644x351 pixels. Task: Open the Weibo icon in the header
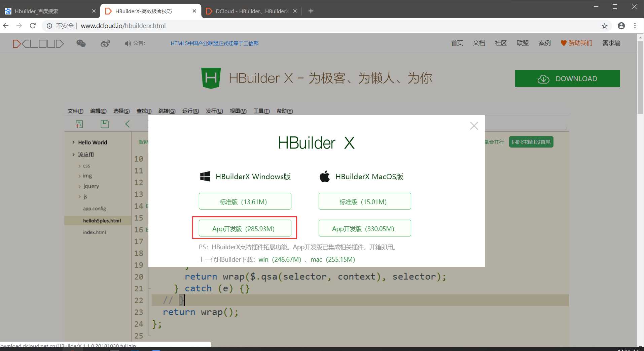click(105, 43)
